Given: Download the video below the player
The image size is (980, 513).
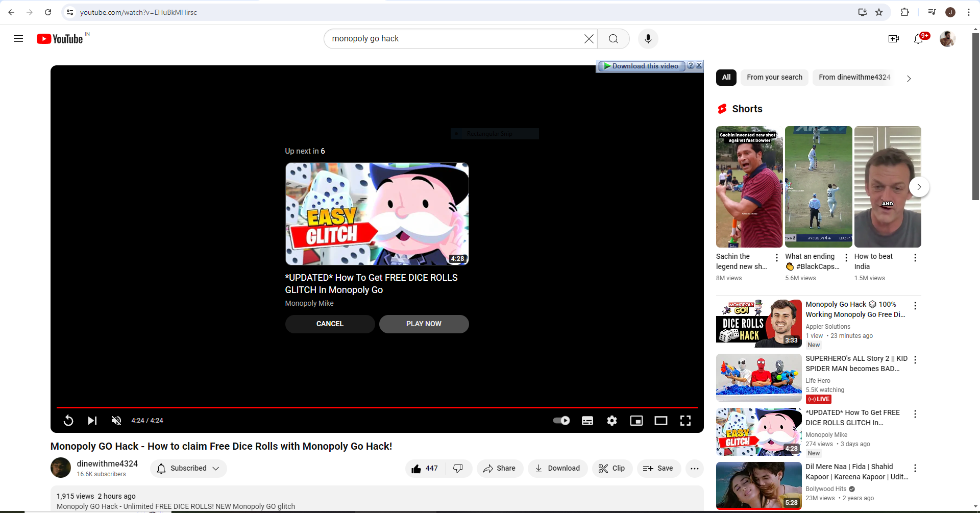Looking at the screenshot, I should [x=557, y=469].
